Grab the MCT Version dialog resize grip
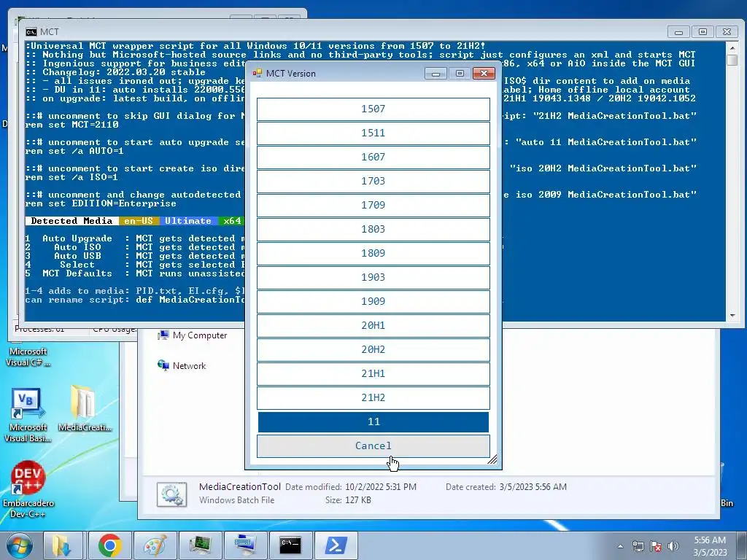This screenshot has width=747, height=560. coord(492,459)
